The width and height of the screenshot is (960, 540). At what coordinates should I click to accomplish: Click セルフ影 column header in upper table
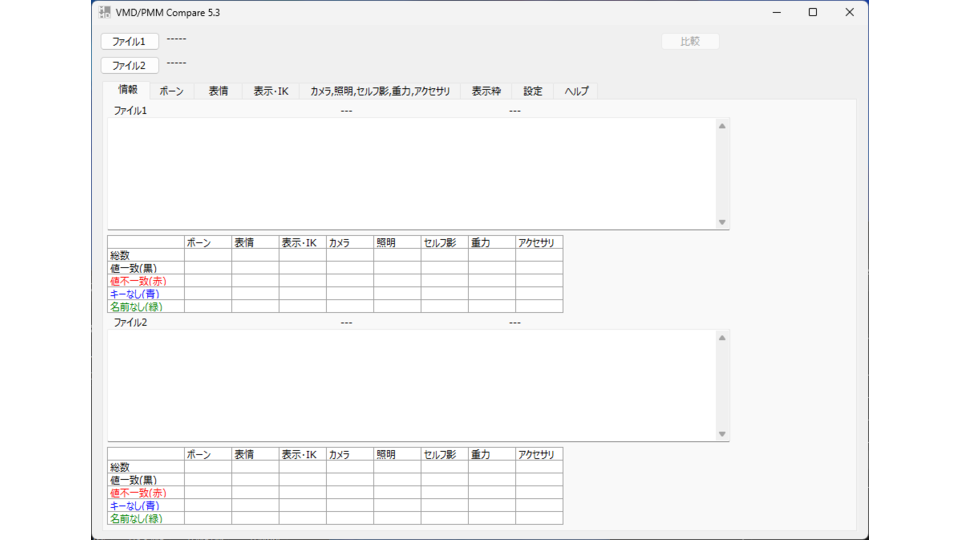444,242
